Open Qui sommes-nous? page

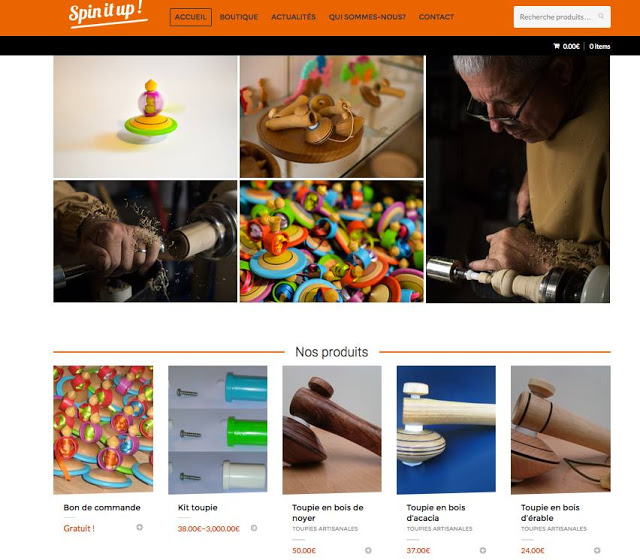(x=367, y=17)
